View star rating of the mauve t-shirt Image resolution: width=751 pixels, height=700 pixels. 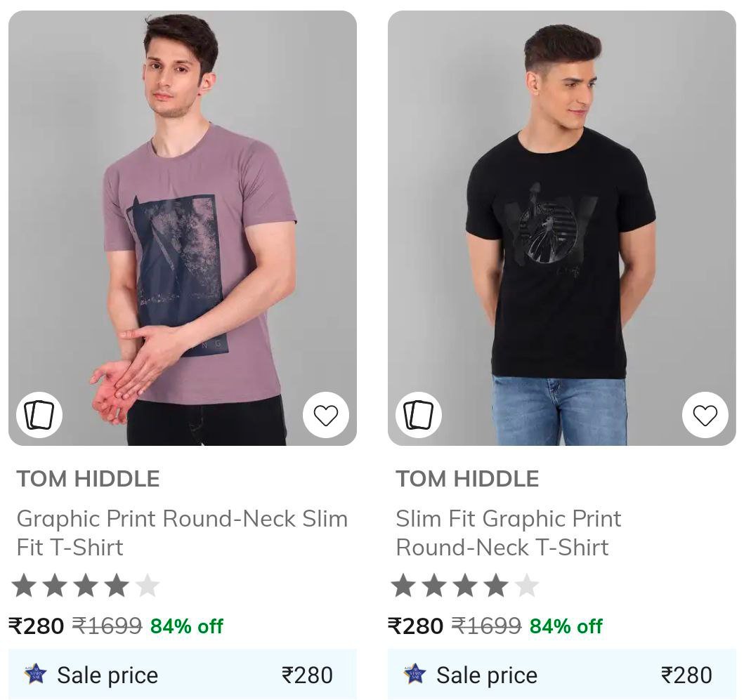(x=86, y=586)
